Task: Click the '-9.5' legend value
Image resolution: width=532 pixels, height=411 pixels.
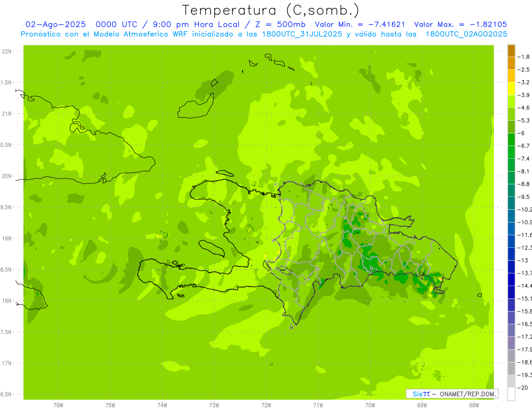Action: [523, 196]
